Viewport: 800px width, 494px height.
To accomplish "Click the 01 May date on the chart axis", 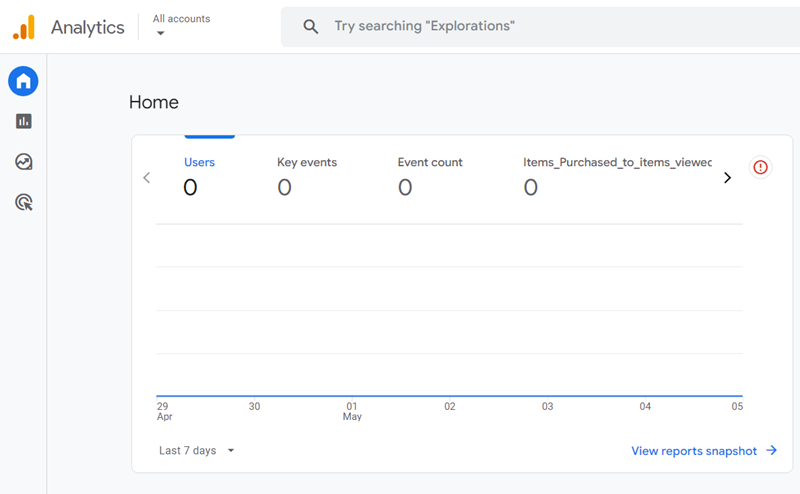I will [x=352, y=411].
